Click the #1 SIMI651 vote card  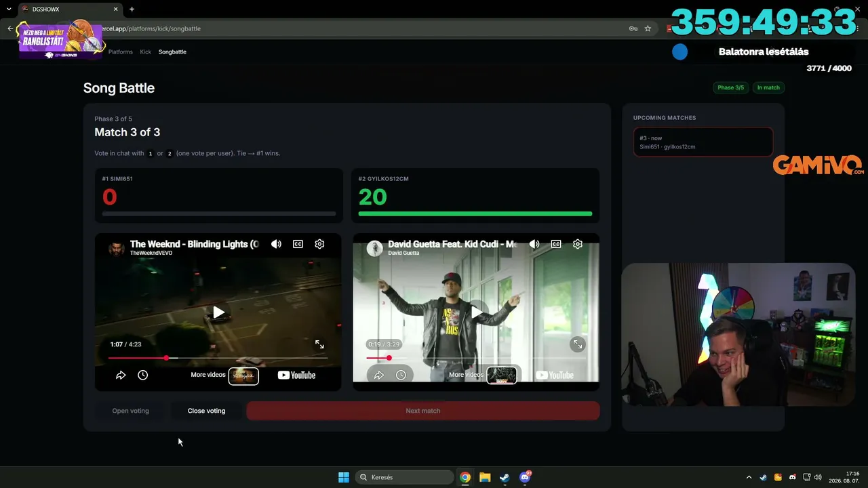tap(218, 195)
